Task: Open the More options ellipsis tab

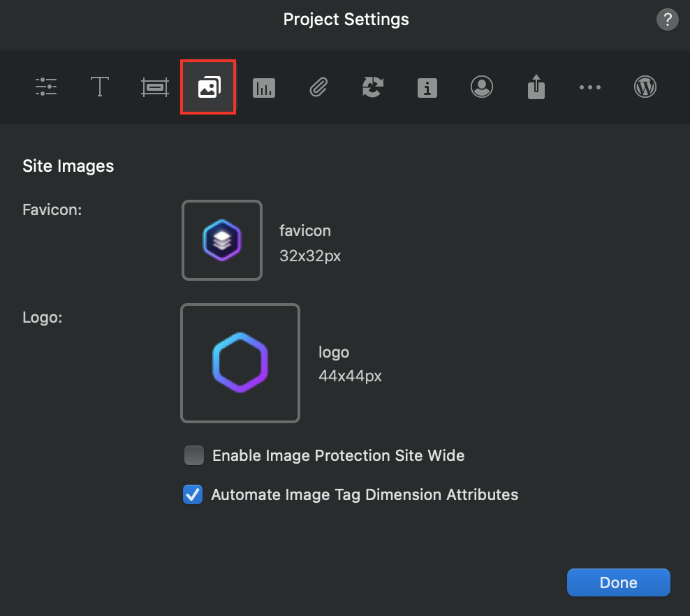Action: (590, 87)
